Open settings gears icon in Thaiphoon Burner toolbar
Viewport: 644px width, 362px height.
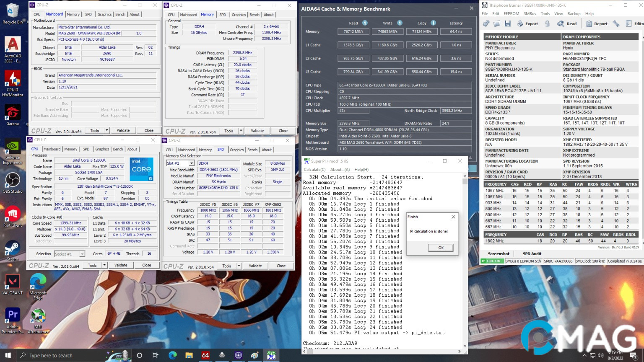(486, 24)
